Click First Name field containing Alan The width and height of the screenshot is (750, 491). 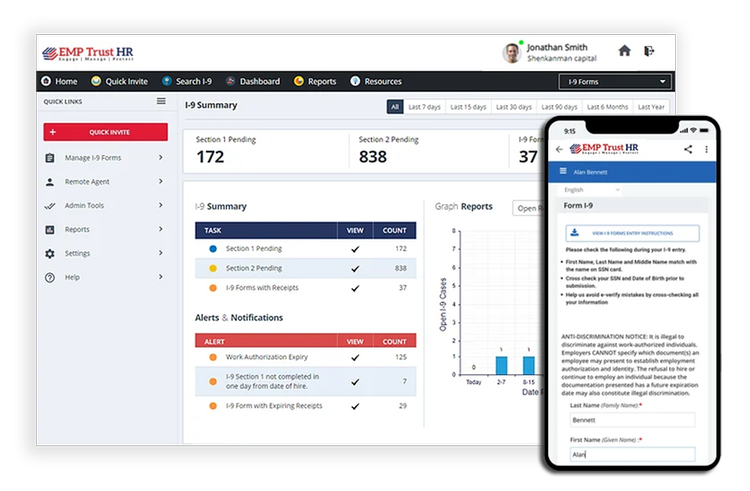click(x=632, y=454)
